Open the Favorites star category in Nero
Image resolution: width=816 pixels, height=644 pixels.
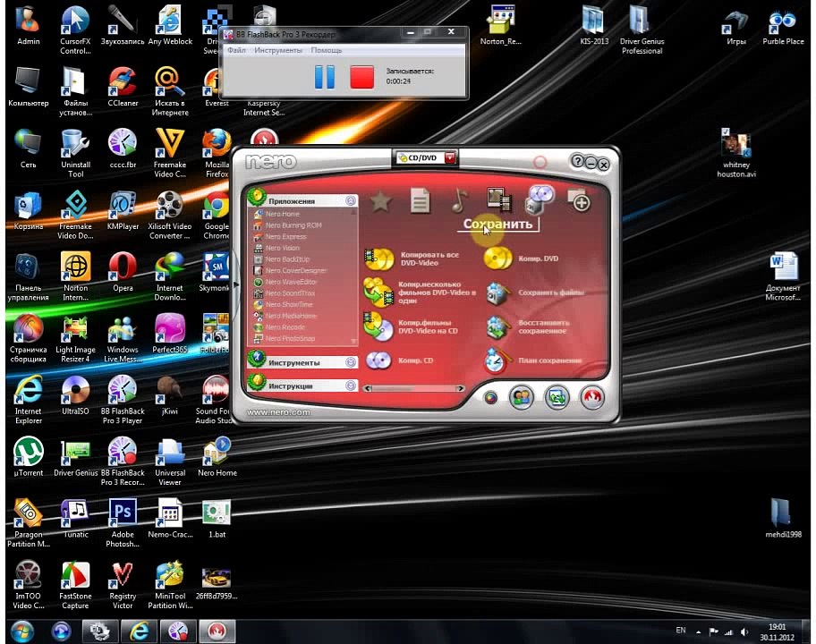pyautogui.click(x=380, y=200)
